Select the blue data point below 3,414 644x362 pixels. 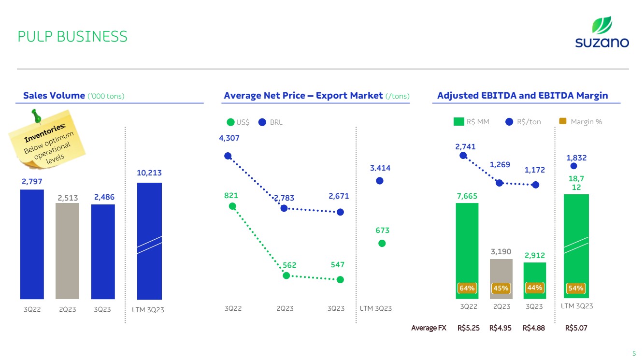coord(380,181)
